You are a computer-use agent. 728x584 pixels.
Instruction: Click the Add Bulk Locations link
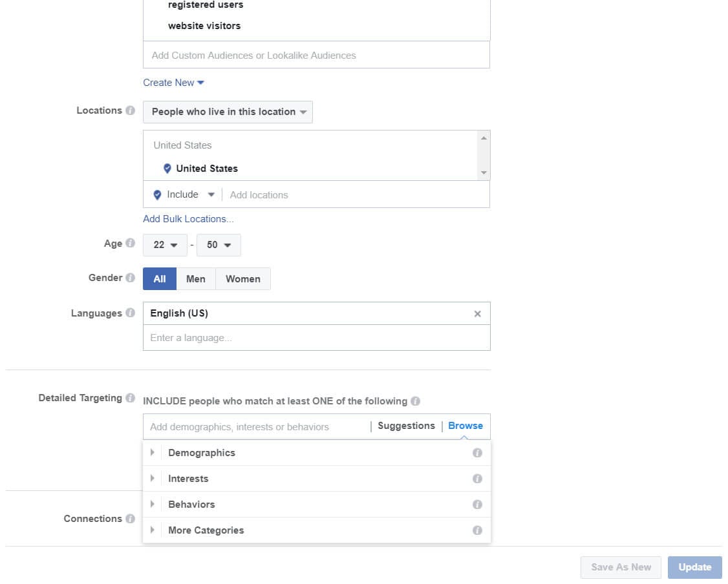pos(188,219)
